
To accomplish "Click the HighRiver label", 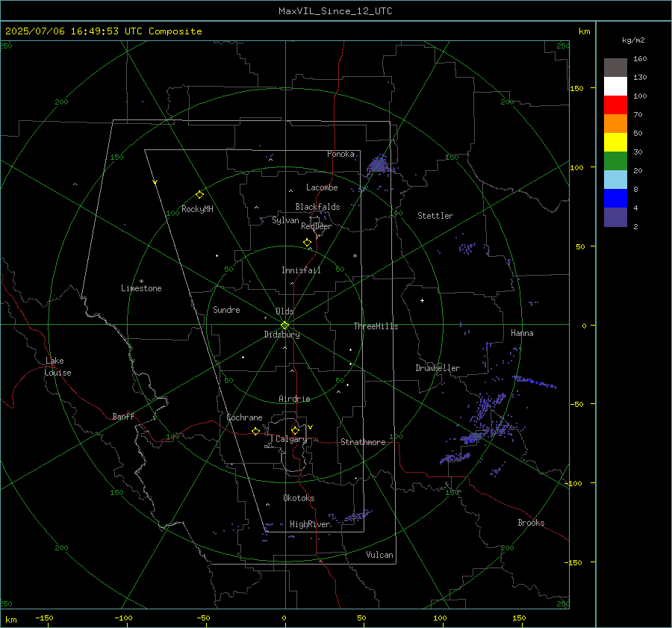I will point(310,524).
